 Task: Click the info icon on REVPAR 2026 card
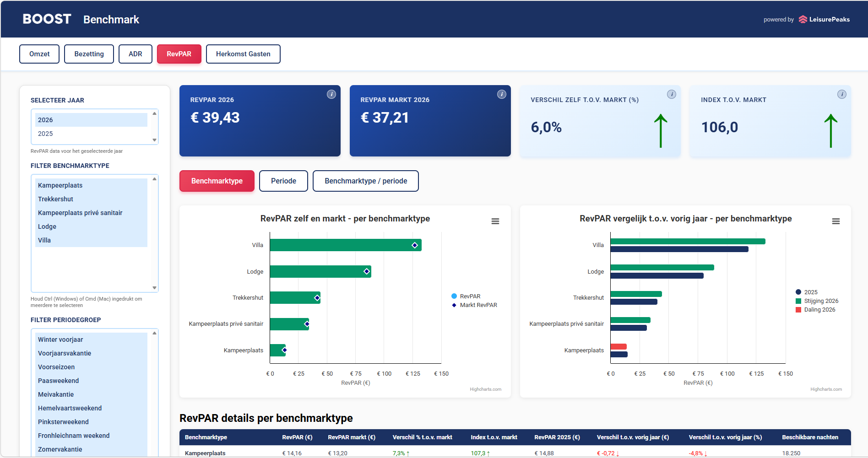pos(331,94)
